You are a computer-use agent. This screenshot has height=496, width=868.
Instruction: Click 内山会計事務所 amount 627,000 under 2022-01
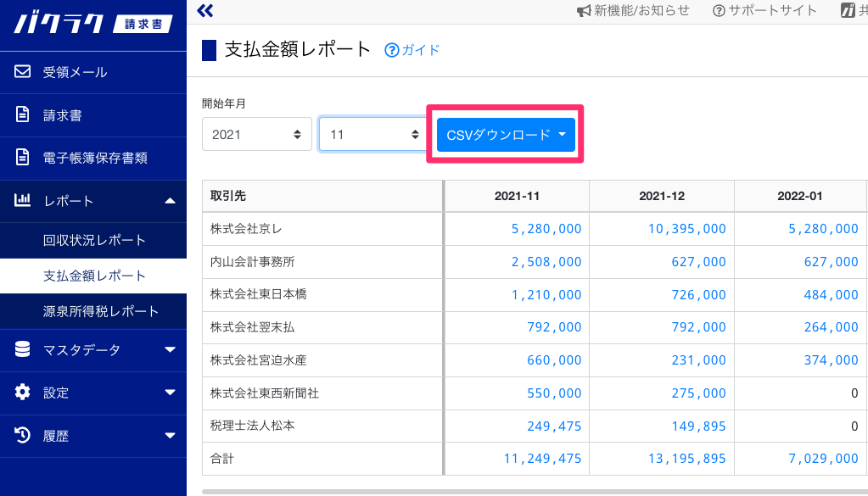click(831, 262)
